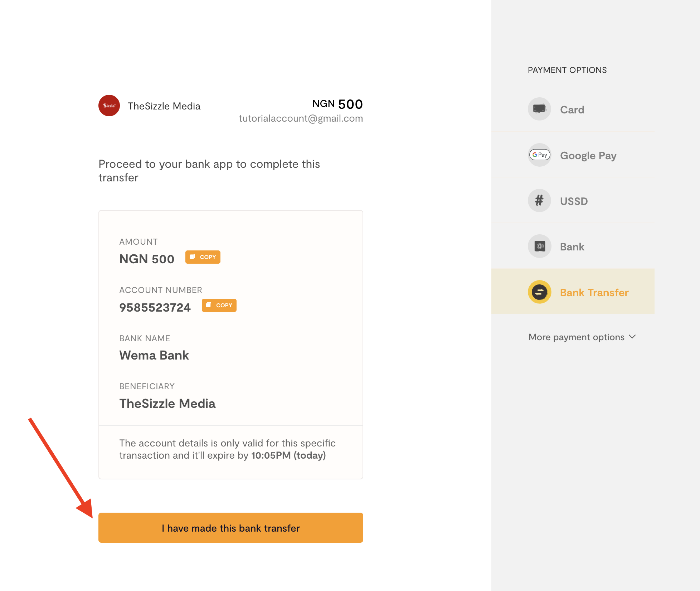This screenshot has height=591, width=700.
Task: Click the Bank vault icon
Action: tap(539, 246)
